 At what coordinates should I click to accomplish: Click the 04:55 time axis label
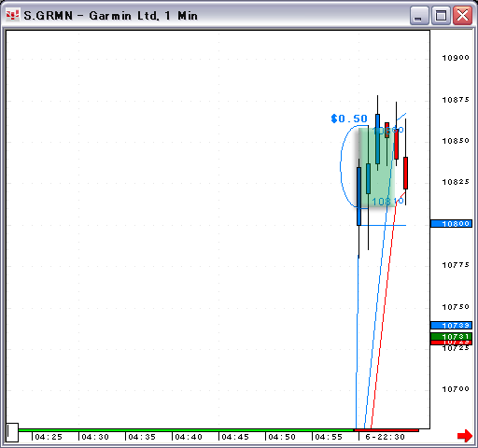click(x=329, y=437)
